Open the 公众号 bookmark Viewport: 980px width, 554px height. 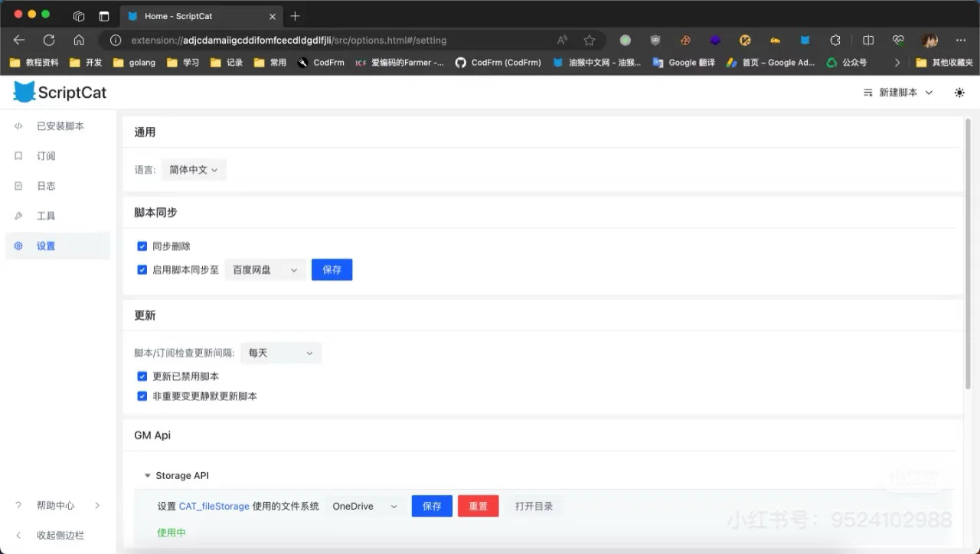(847, 63)
